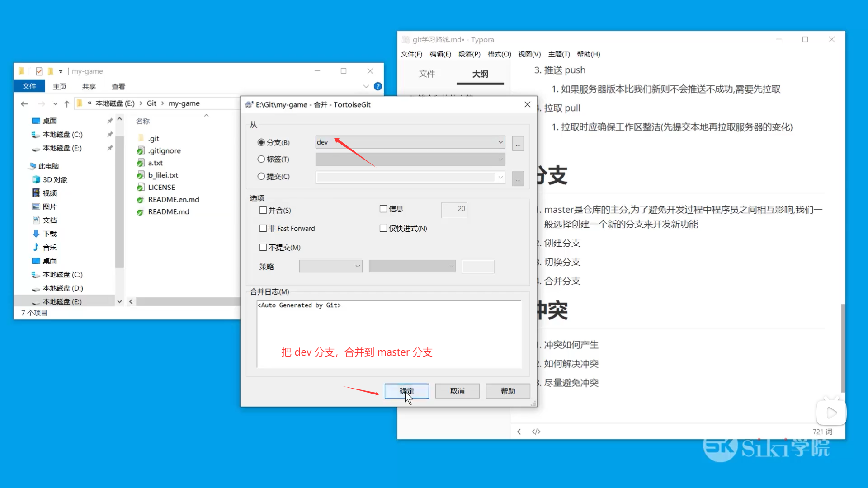Switch to the 大纲 tab in Typora sidebar
The height and width of the screenshot is (488, 868).
click(480, 74)
